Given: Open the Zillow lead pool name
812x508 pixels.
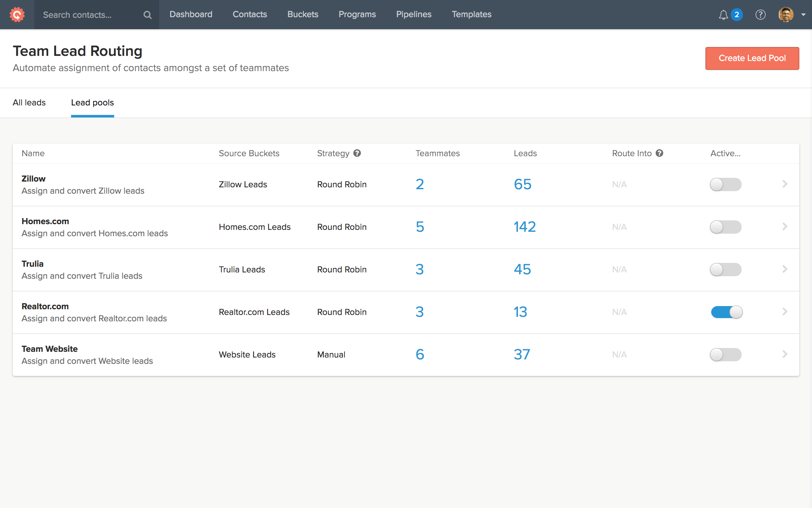Looking at the screenshot, I should pyautogui.click(x=34, y=179).
